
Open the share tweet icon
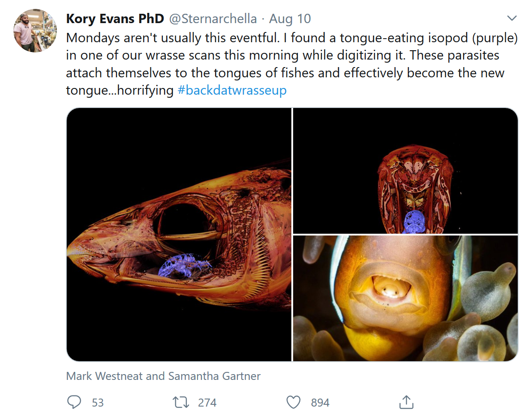[x=406, y=403]
